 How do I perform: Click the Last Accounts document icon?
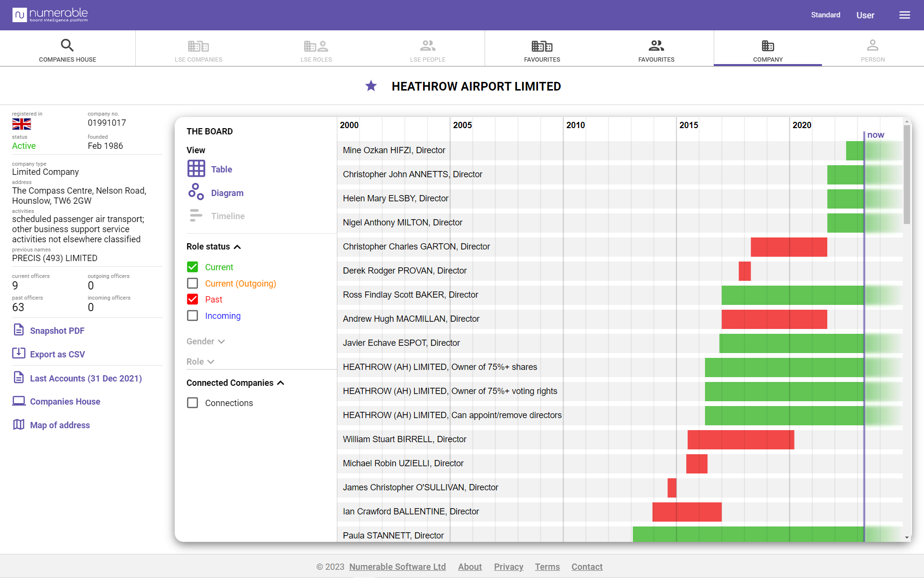point(18,377)
